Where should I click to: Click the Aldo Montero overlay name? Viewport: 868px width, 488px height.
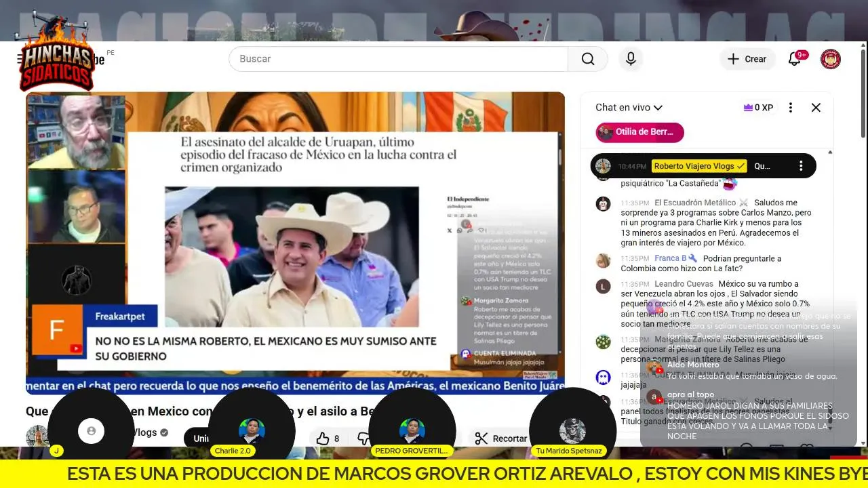693,365
